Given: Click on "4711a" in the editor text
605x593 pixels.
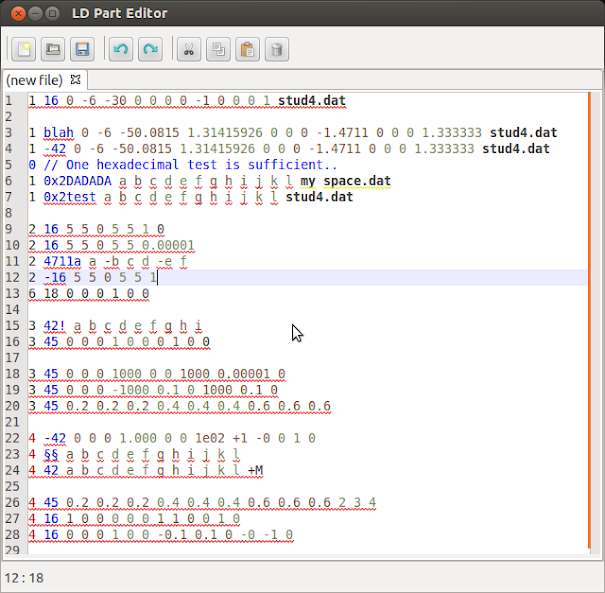Looking at the screenshot, I should [x=62, y=261].
